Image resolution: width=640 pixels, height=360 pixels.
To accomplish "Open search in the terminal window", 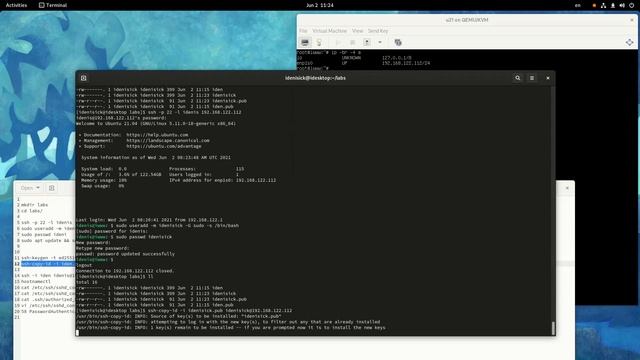I will pyautogui.click(x=518, y=78).
